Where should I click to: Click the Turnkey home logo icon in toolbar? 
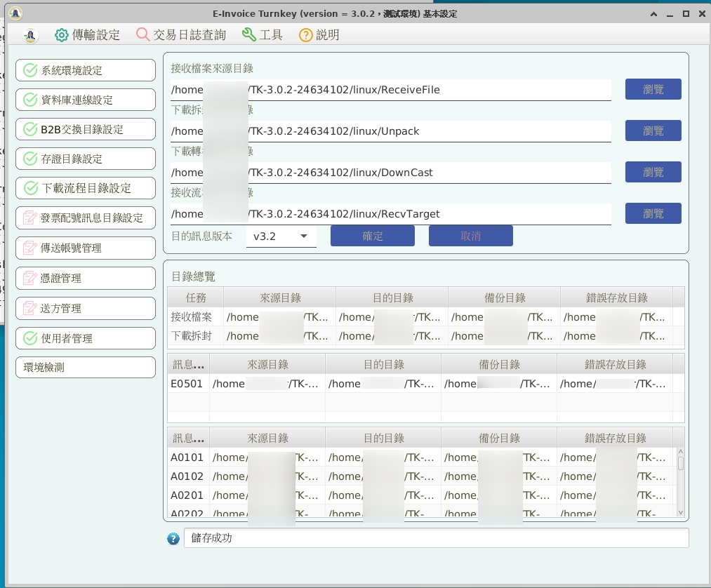point(30,35)
